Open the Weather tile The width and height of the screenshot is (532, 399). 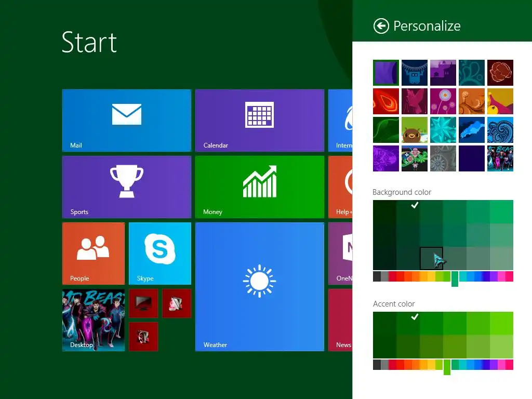260,287
